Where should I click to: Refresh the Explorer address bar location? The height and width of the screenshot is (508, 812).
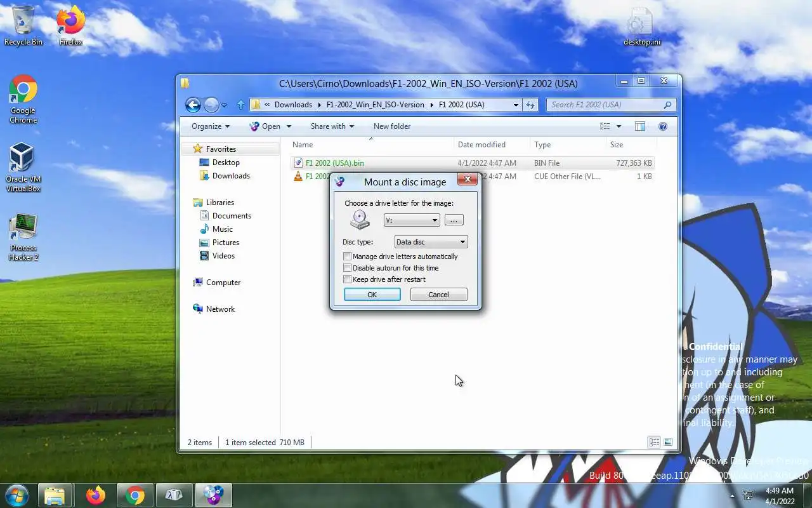[531, 105]
